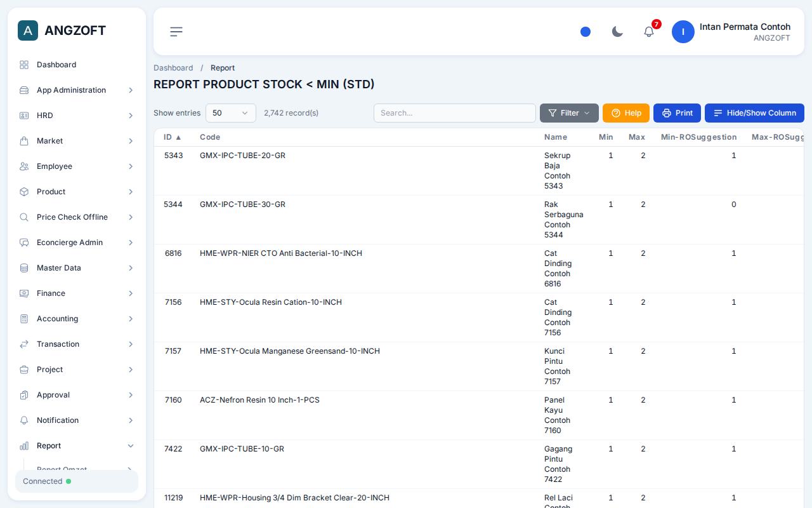Toggle dark mode moon icon
Image resolution: width=812 pixels, height=508 pixels.
pyautogui.click(x=617, y=32)
